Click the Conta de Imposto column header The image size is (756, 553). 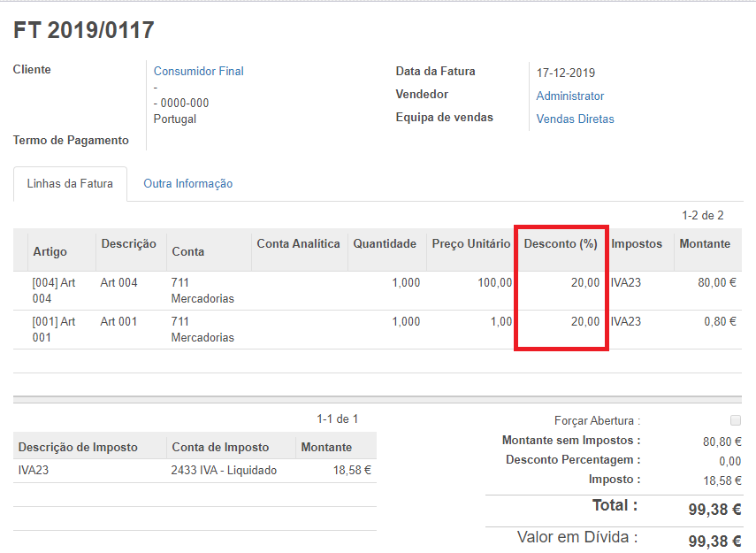(220, 447)
